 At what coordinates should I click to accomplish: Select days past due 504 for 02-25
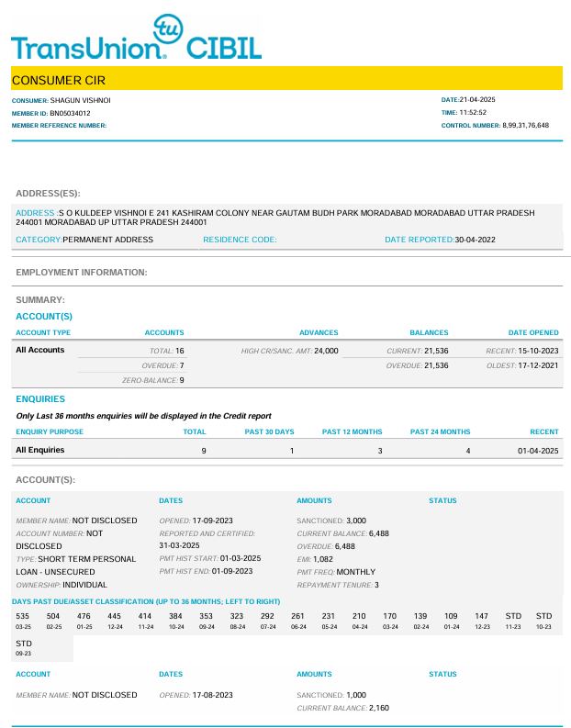point(53,616)
